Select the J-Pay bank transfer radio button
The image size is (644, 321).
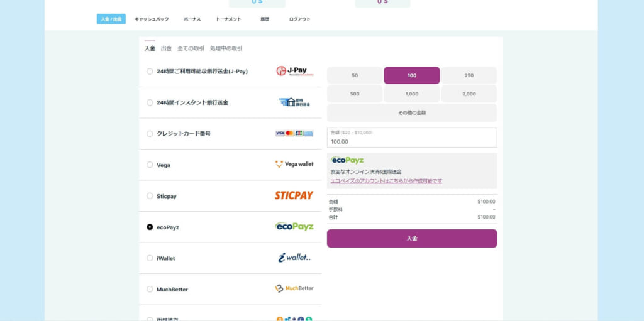click(150, 72)
